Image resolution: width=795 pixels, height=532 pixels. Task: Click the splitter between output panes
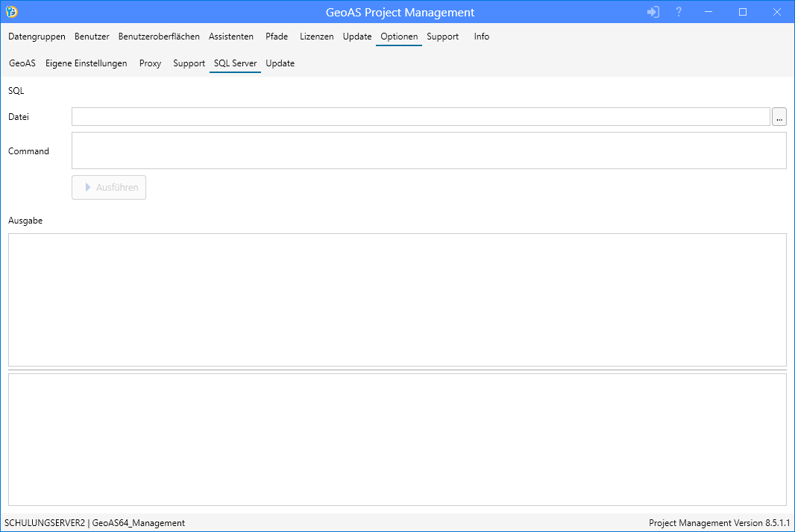tap(397, 370)
